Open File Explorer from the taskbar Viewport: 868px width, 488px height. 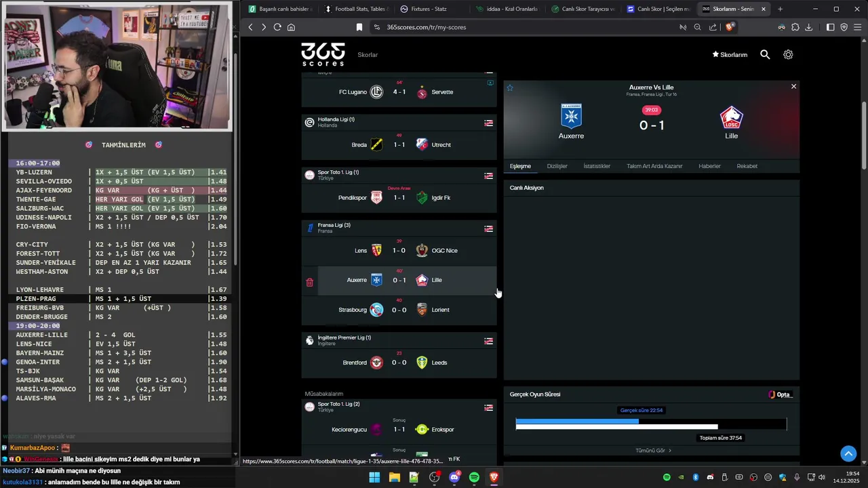coord(394,477)
